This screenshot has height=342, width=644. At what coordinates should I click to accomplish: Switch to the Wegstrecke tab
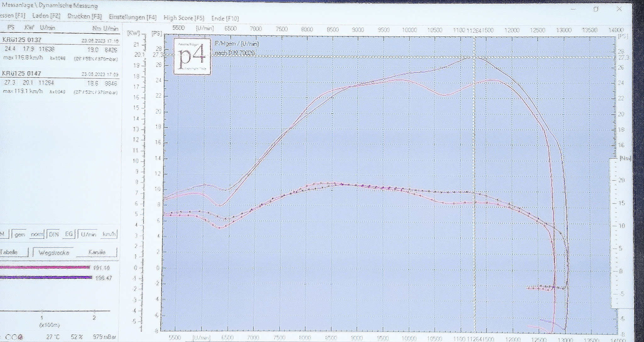pyautogui.click(x=53, y=252)
